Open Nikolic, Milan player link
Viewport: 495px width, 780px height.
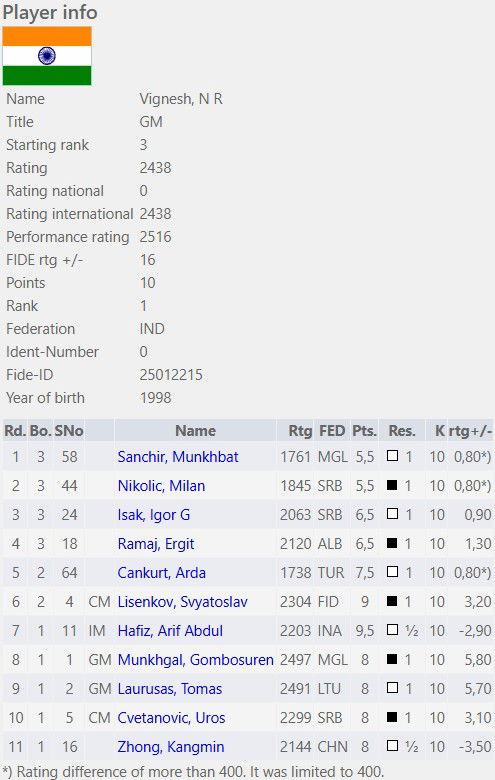coord(161,486)
